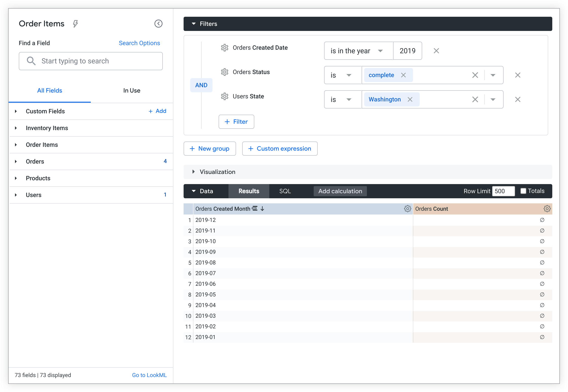Open the Go to LookML link
Viewport: 568px width, 392px height.
click(x=149, y=375)
